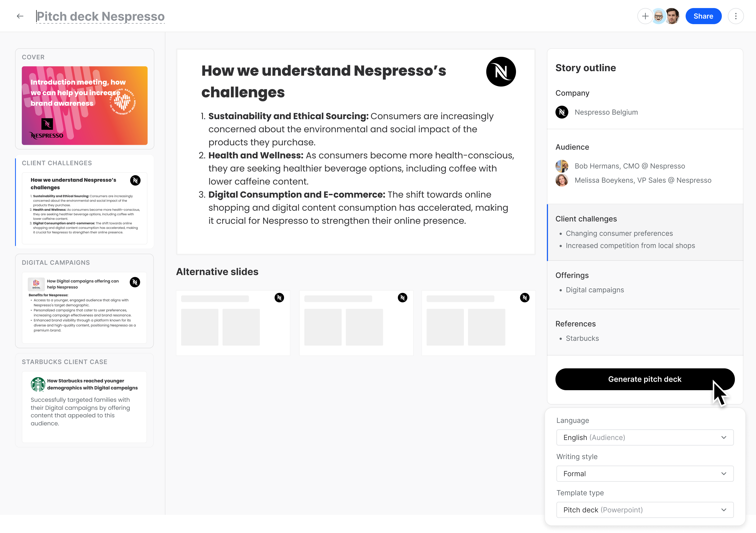Viewport: 756px width, 533px height.
Task: Open the Template type dropdown
Action: point(645,510)
